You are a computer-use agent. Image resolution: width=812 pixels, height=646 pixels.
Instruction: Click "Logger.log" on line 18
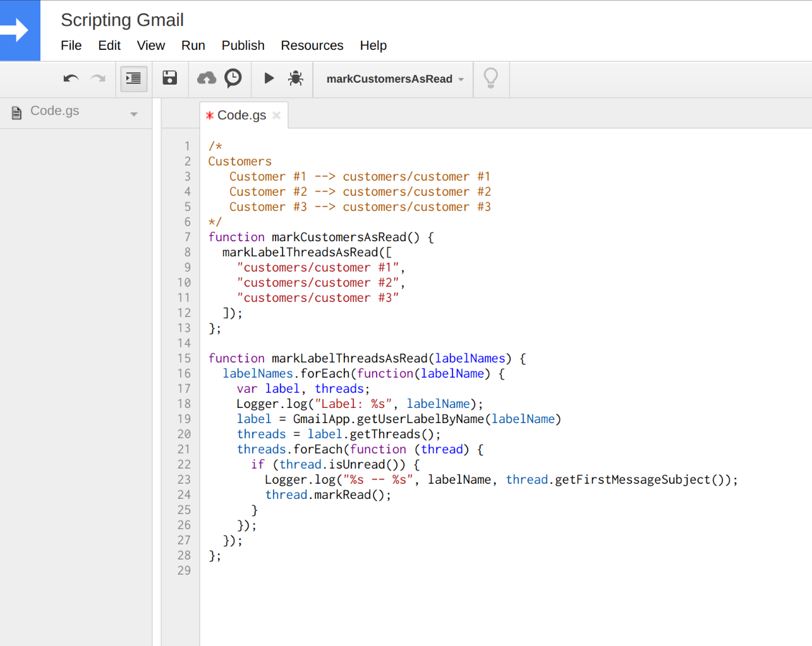click(x=272, y=404)
